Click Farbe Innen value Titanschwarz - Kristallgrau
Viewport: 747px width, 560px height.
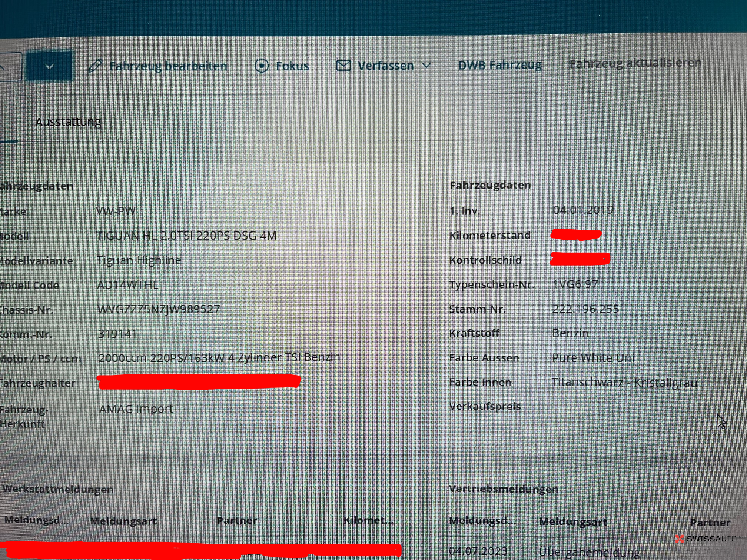tap(624, 382)
